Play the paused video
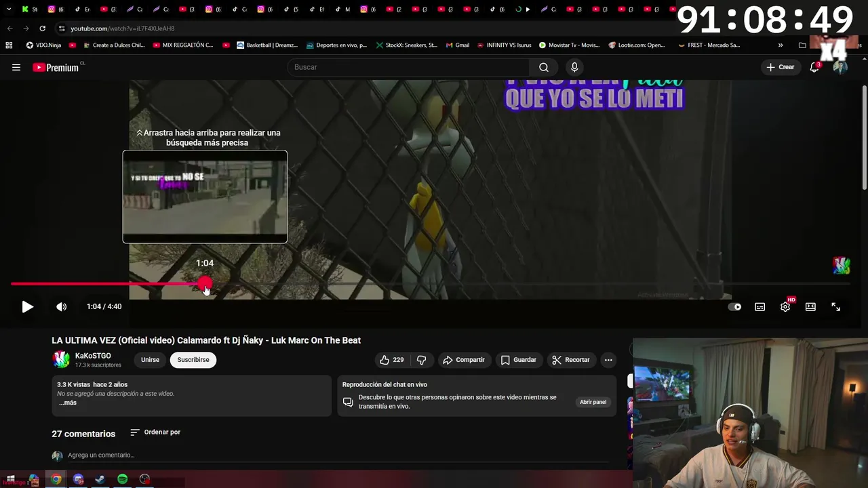Screen dimensions: 868x488 27,307
